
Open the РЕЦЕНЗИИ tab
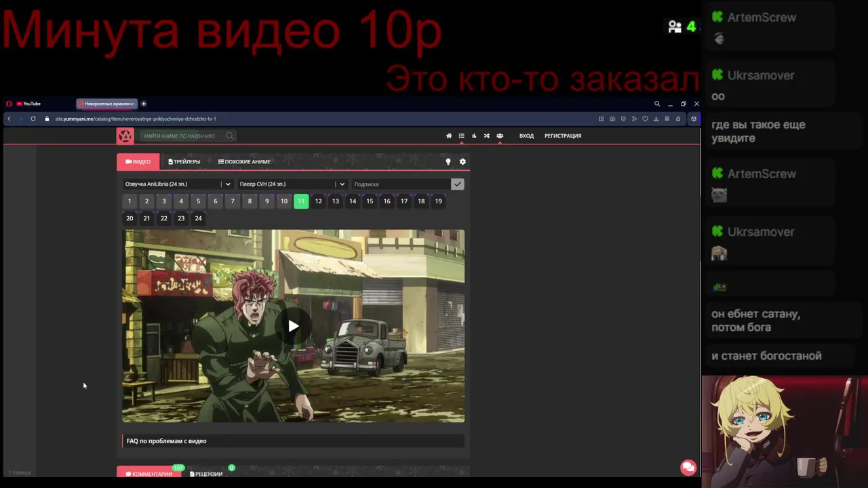206,473
